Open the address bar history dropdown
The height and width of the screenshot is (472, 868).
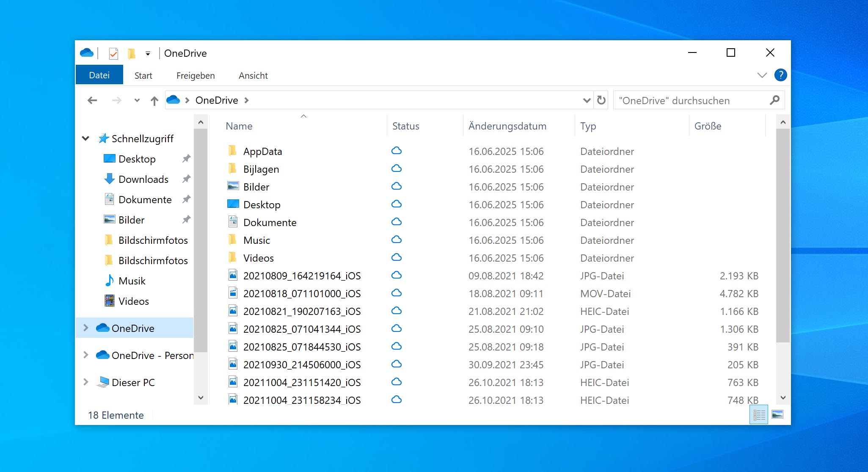(x=587, y=100)
